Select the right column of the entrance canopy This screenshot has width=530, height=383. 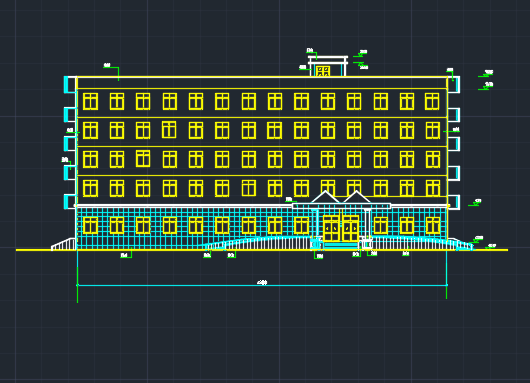point(367,224)
